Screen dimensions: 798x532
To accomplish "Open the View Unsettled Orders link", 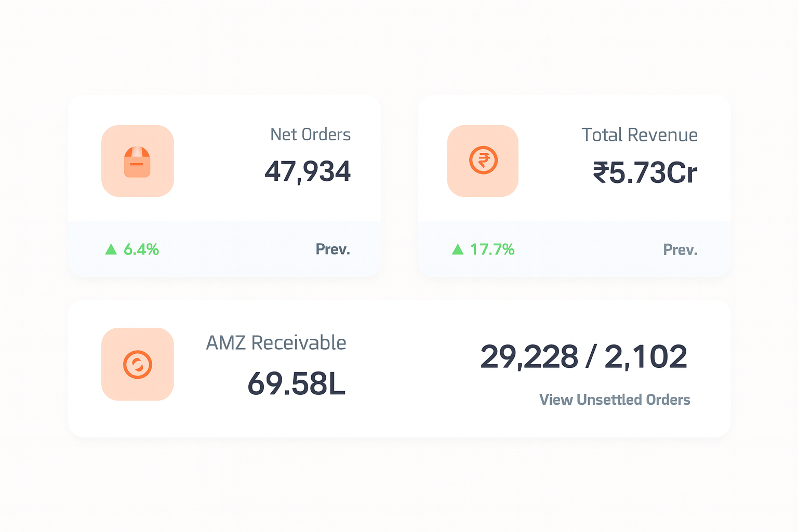I will click(615, 400).
